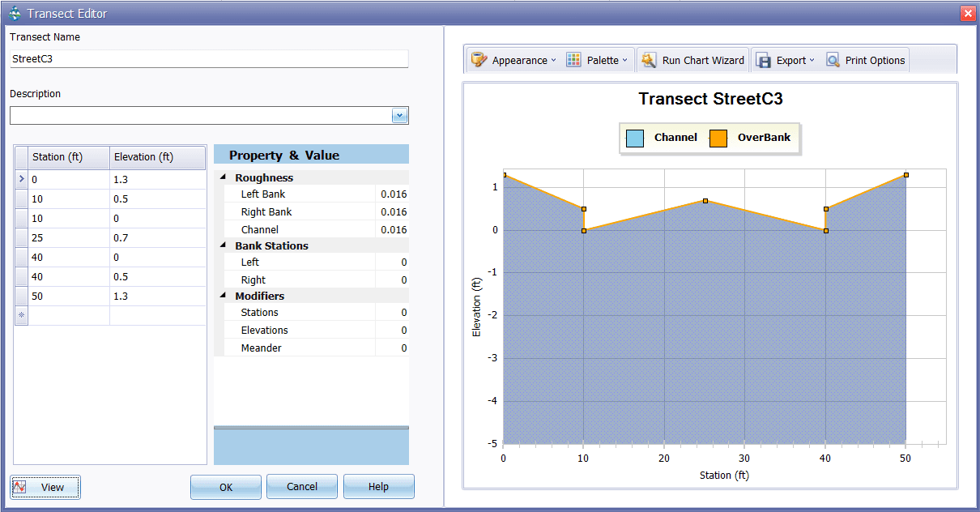Viewport: 980px width, 512px height.
Task: Collapse the Modifiers section
Action: coord(224,296)
